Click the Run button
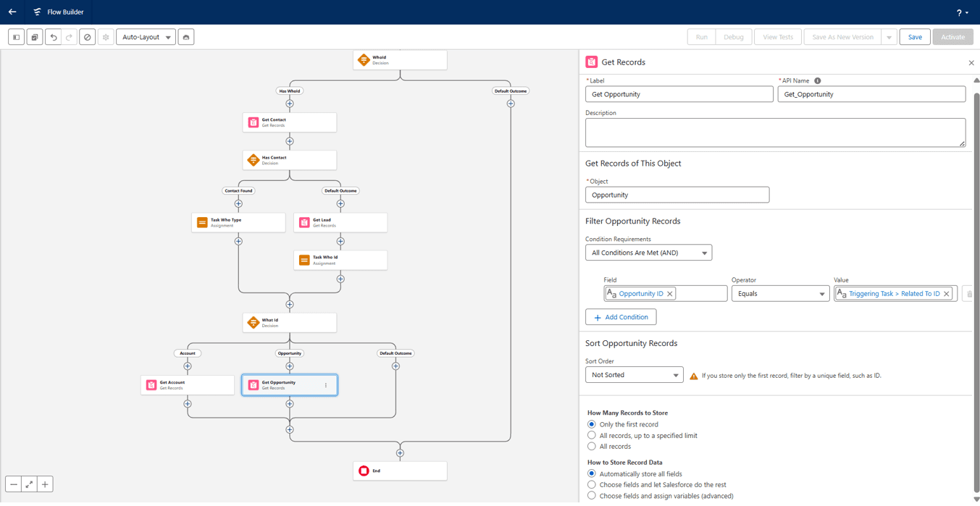This screenshot has height=506, width=980. [x=701, y=37]
